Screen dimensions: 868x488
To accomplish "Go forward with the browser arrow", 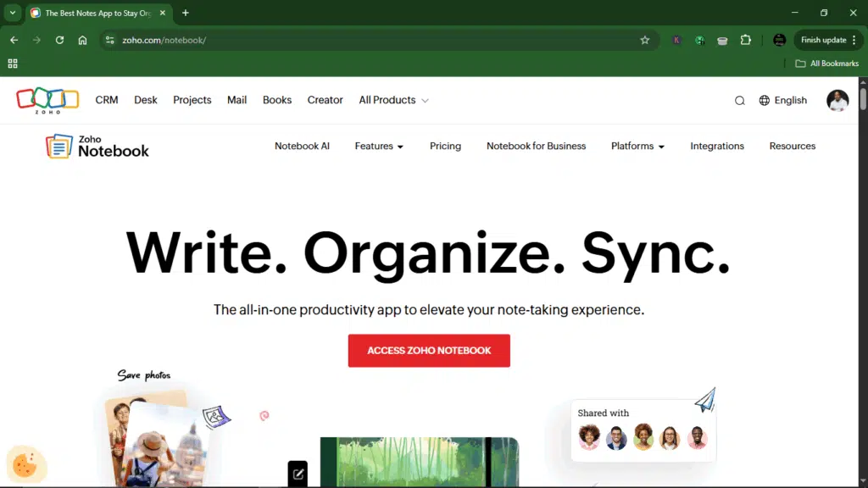I will click(36, 40).
